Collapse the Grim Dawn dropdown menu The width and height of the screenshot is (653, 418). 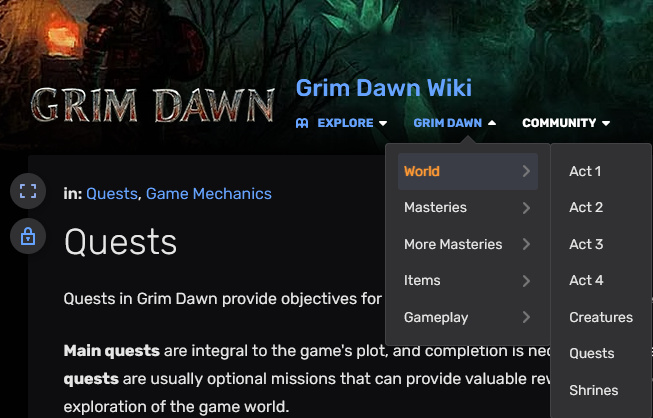[x=455, y=123]
